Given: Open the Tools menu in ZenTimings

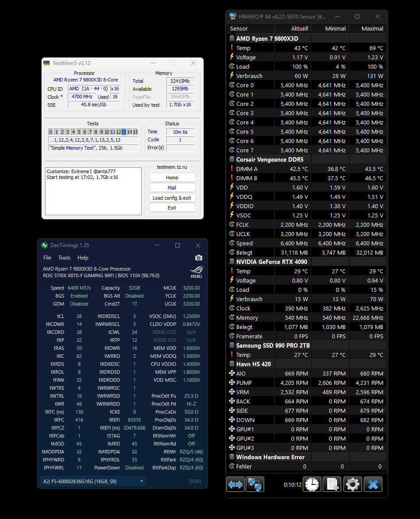Looking at the screenshot, I should (65, 258).
